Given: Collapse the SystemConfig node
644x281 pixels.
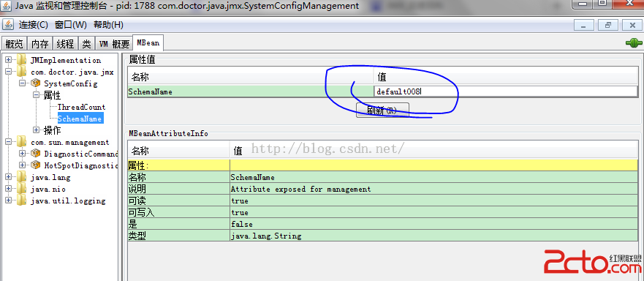Looking at the screenshot, I should click(22, 83).
